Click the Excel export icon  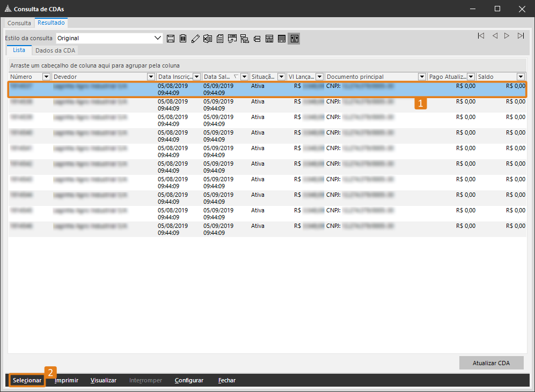pyautogui.click(x=208, y=39)
